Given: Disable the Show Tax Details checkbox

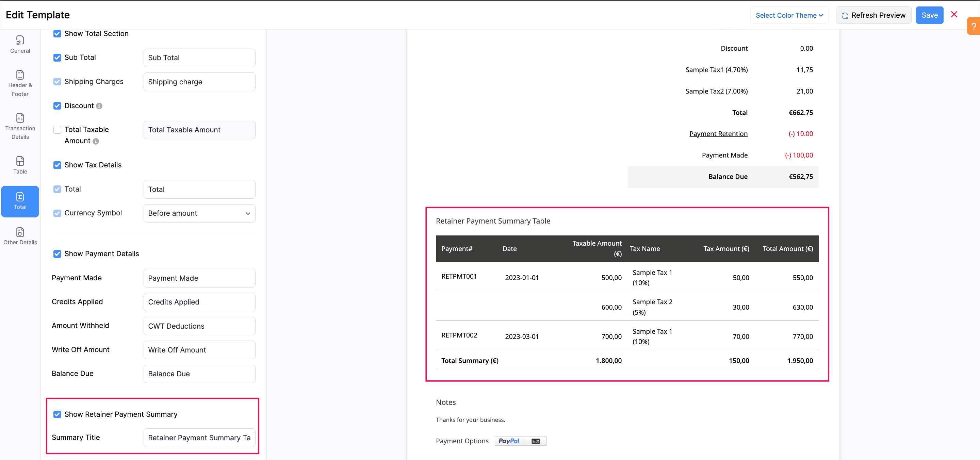Looking at the screenshot, I should (57, 165).
